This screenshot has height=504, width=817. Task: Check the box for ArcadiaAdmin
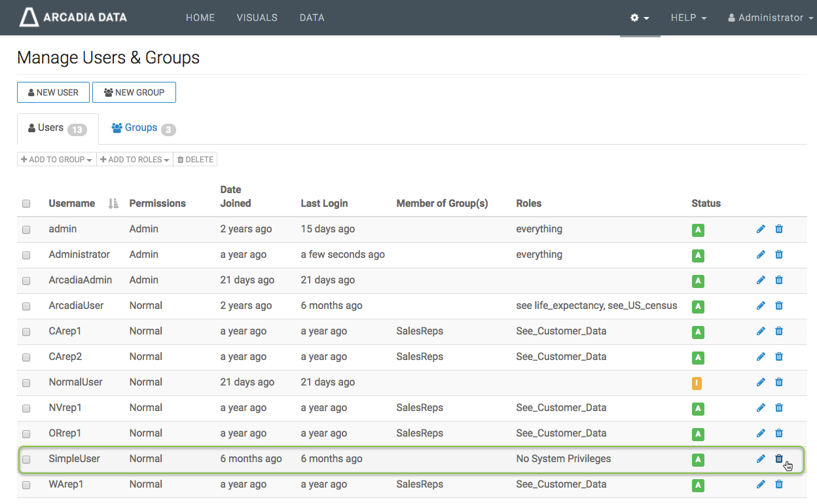pos(26,281)
